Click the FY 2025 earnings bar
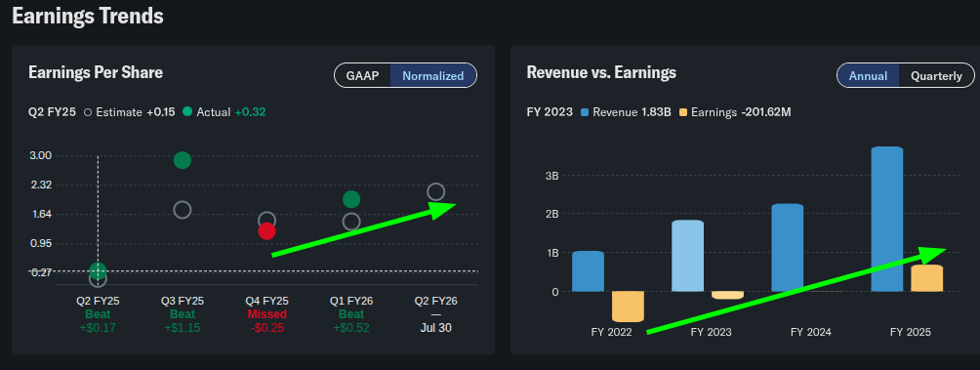Image resolution: width=980 pixels, height=370 pixels. (927, 278)
